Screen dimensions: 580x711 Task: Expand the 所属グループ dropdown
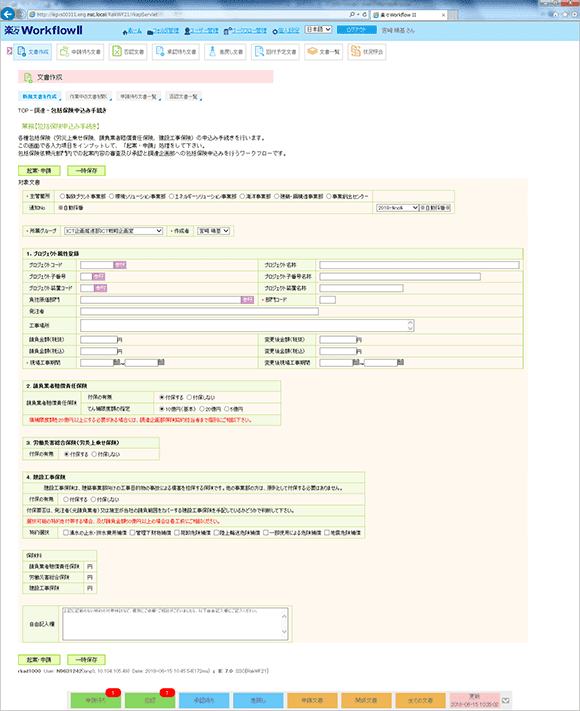pos(113,231)
